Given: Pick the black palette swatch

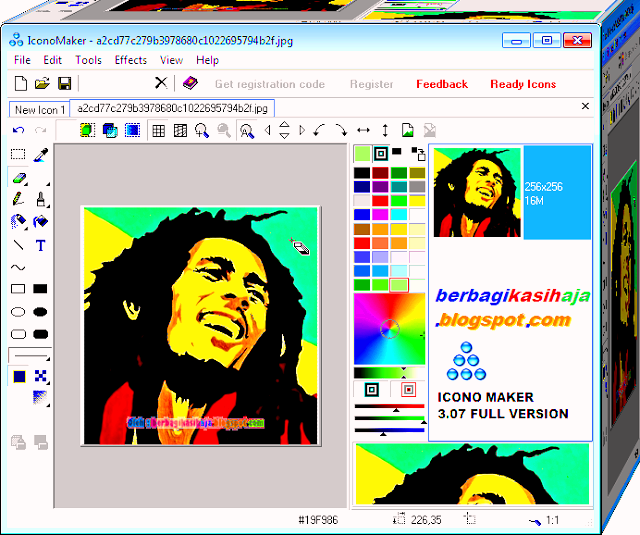Looking at the screenshot, I should coord(362,173).
